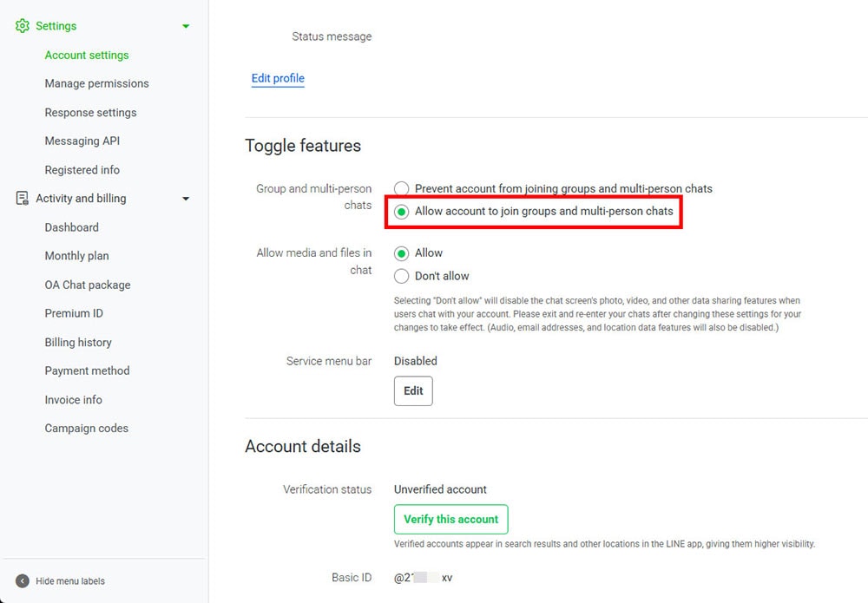Click the Disabled service menu status
The width and height of the screenshot is (868, 603).
[x=415, y=361]
